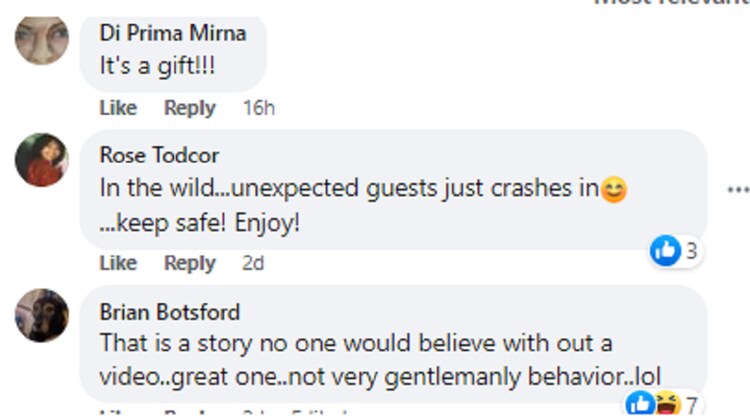Open Brian Botsford's profile picture

(x=42, y=315)
